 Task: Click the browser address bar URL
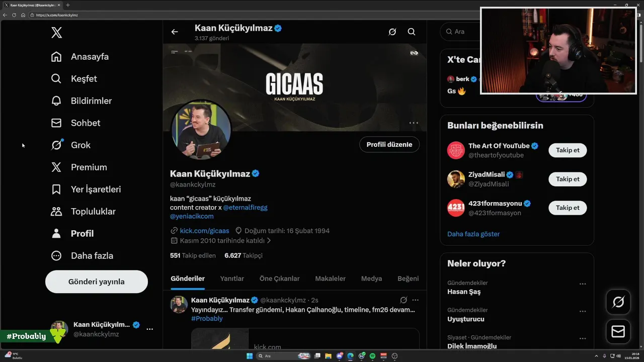56,15
